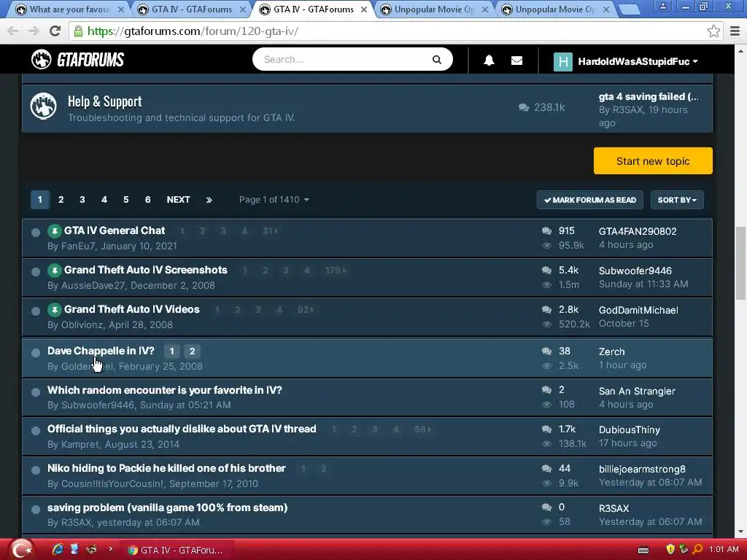Open SORT BY dropdown
The image size is (747, 560).
point(677,200)
